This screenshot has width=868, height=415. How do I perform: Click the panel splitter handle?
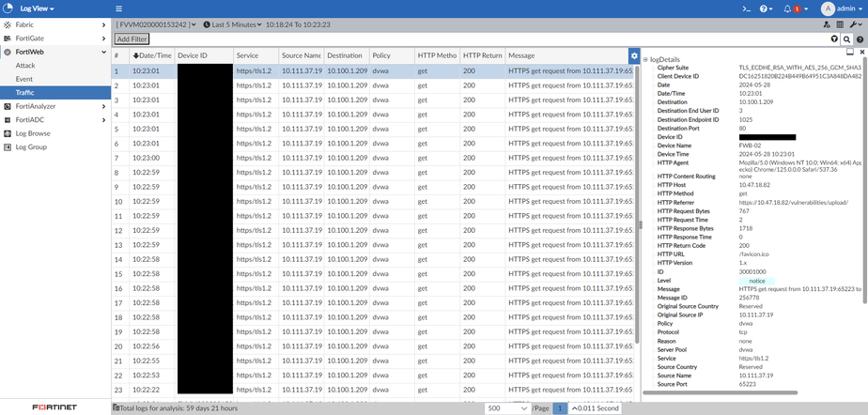641,224
